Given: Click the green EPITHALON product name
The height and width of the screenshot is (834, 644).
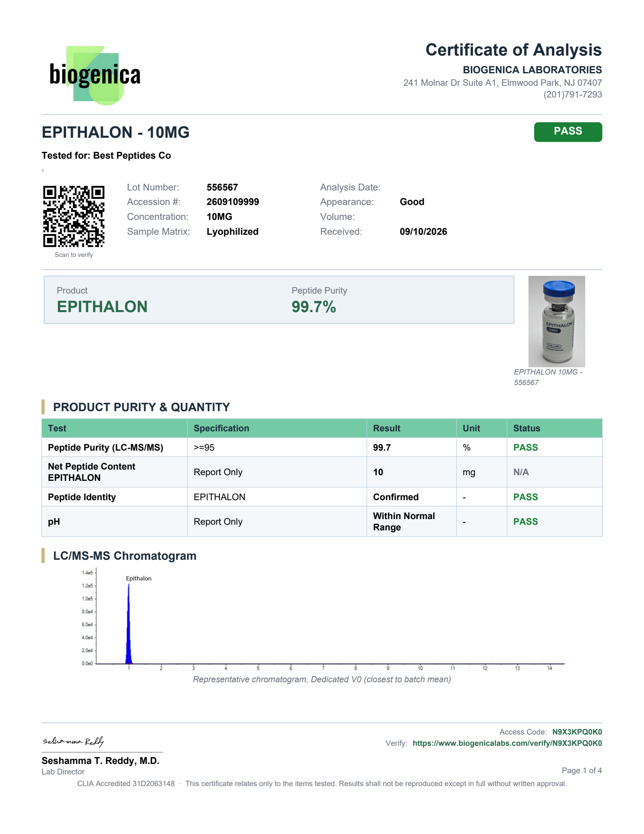Looking at the screenshot, I should tap(102, 307).
